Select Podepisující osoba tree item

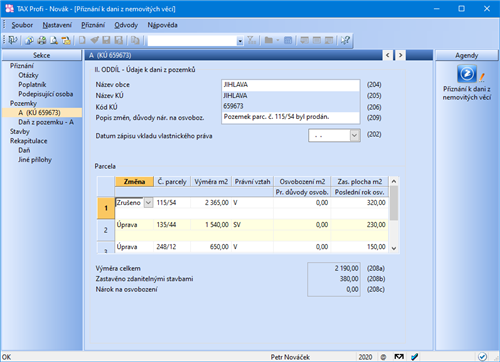pyautogui.click(x=45, y=94)
